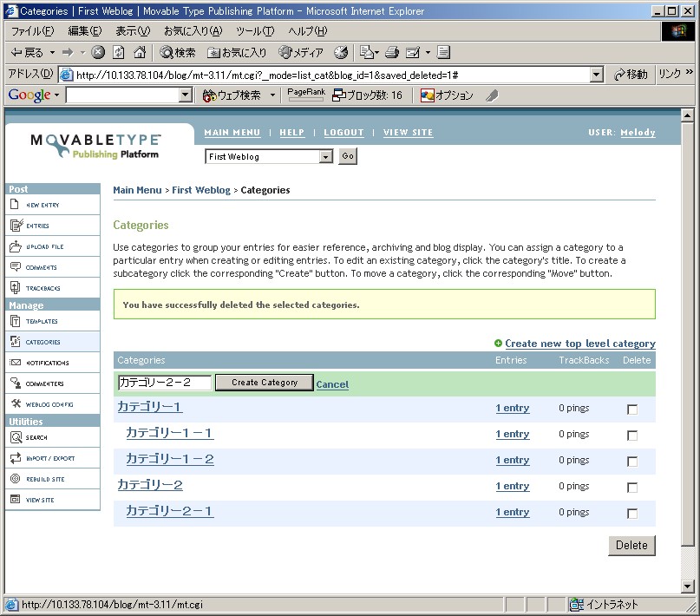Open Search utility in the sidebar
Screen dimensions: 700x616
click(52, 437)
